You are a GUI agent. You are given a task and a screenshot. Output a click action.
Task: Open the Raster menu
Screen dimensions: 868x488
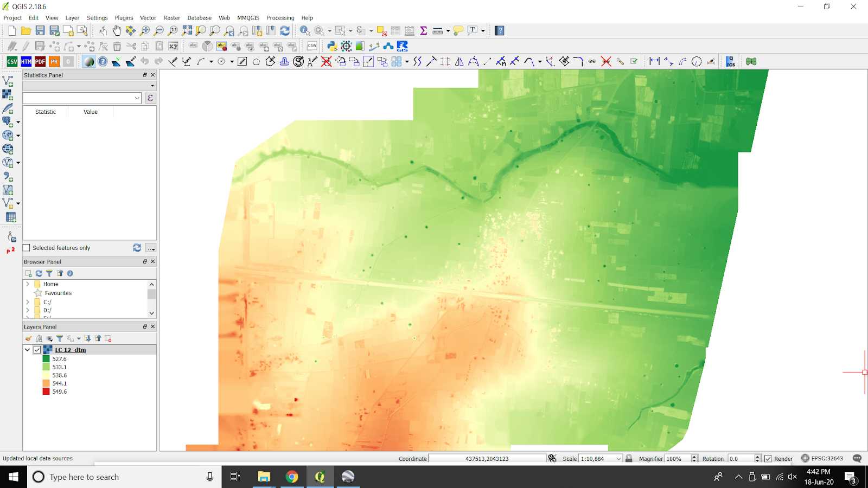tap(172, 18)
